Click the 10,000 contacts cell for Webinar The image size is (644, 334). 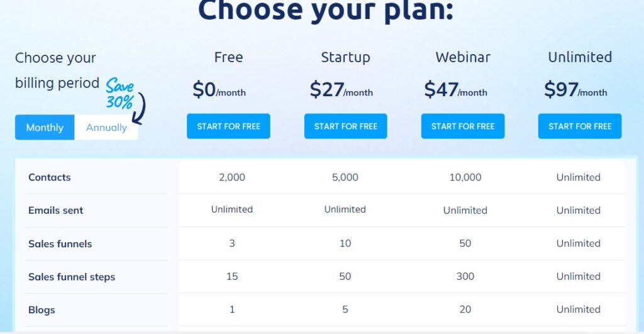(465, 177)
